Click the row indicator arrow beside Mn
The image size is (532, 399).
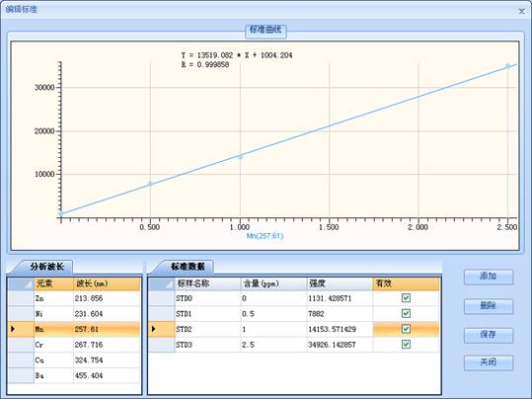point(13,329)
